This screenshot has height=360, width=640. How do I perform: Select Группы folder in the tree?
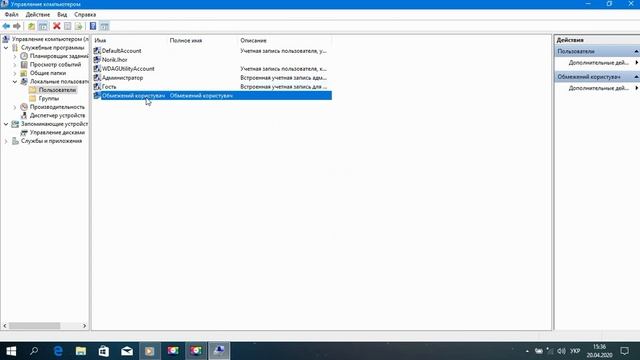tap(48, 98)
